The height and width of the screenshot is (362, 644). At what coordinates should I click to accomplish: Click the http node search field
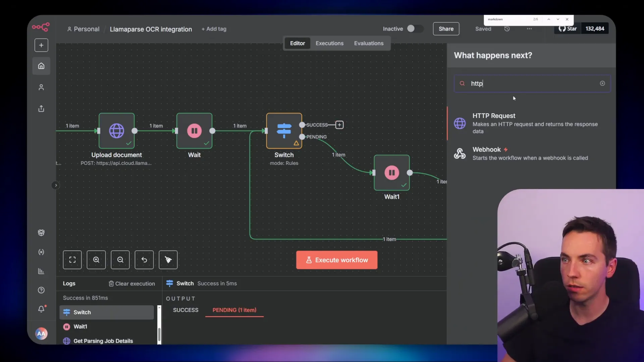click(x=532, y=83)
